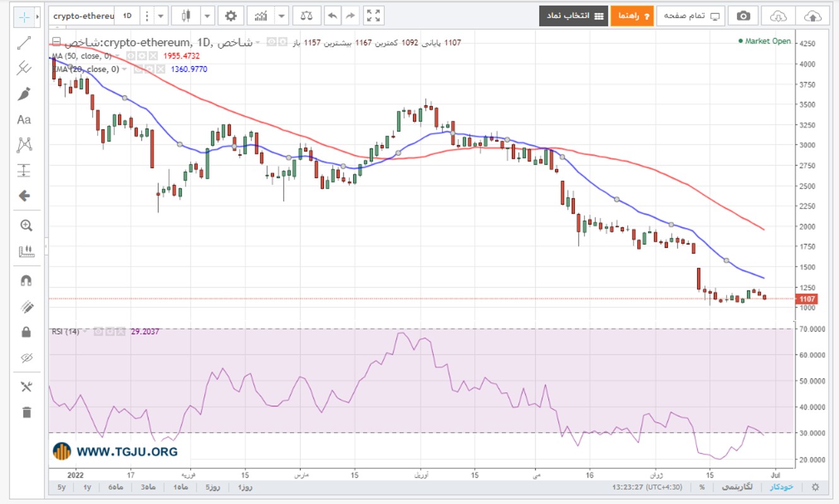839x504 pixels.
Task: Expand the chart style dropdown arrow
Action: [x=208, y=16]
